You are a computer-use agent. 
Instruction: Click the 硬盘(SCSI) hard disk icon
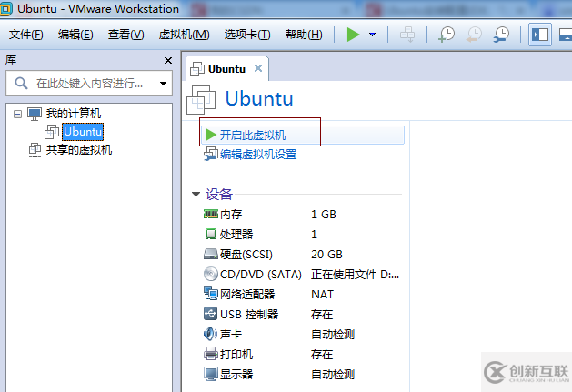tap(211, 254)
